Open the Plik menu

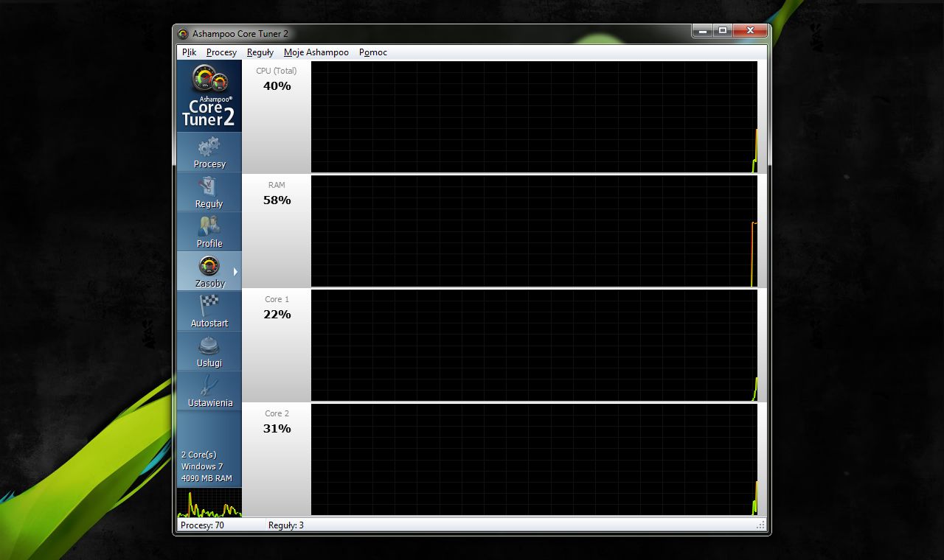tap(190, 52)
